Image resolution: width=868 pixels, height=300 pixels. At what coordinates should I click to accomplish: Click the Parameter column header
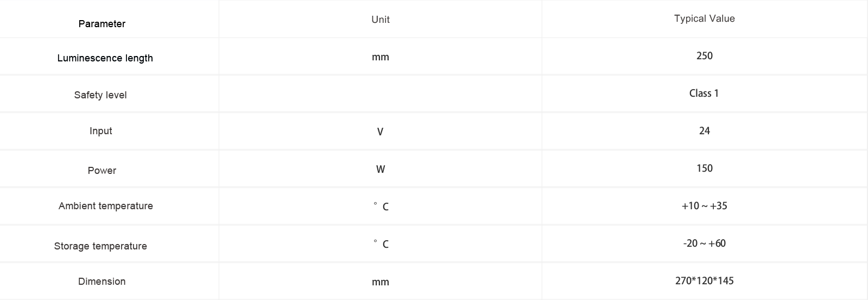(x=102, y=24)
